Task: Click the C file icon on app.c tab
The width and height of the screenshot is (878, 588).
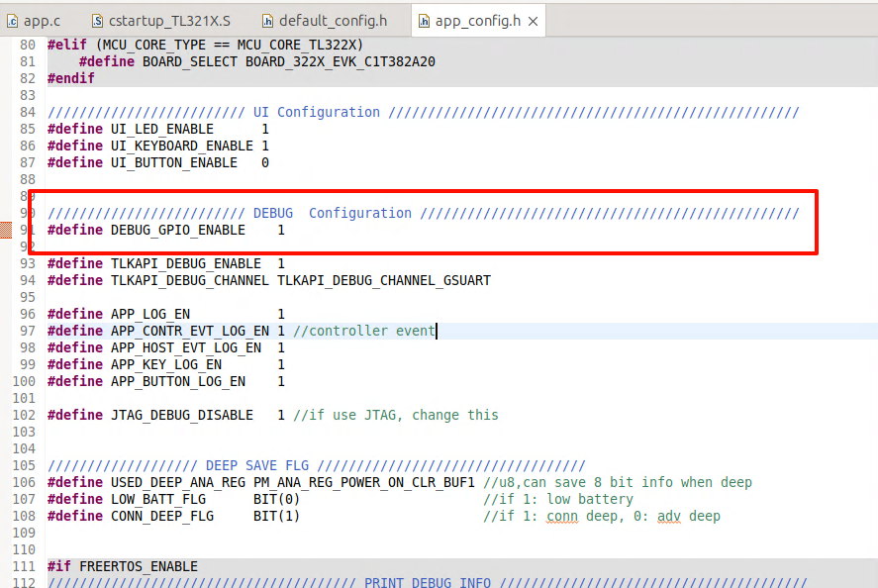Action: click(11, 20)
